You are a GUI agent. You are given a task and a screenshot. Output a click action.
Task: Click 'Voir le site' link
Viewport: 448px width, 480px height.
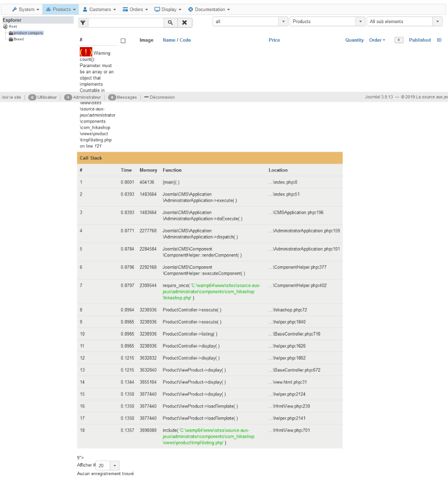click(11, 97)
